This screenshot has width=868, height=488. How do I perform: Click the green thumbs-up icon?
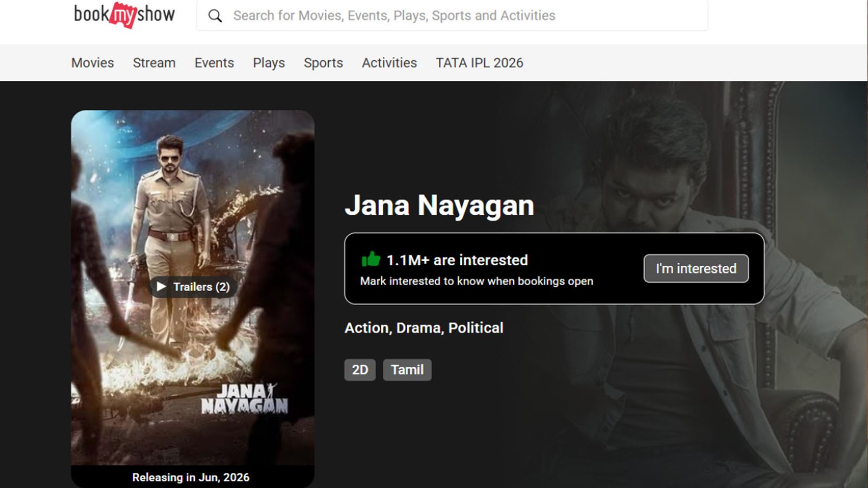(371, 259)
